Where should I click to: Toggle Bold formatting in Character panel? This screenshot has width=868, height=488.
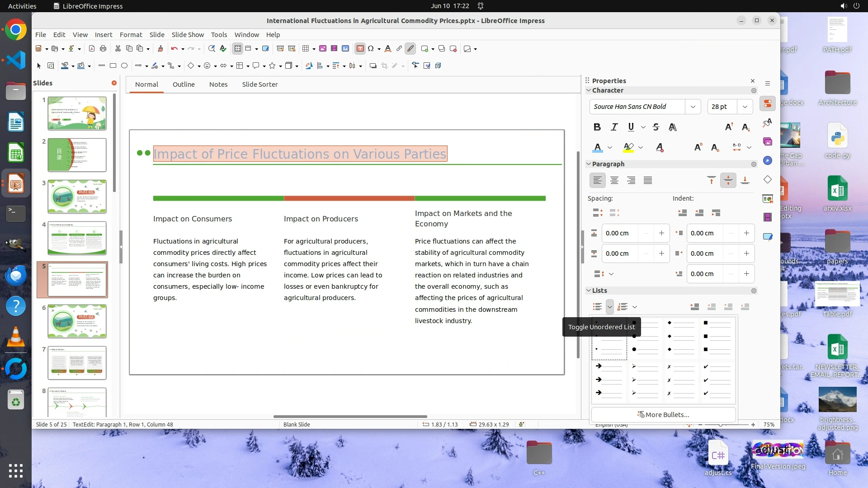click(x=597, y=127)
